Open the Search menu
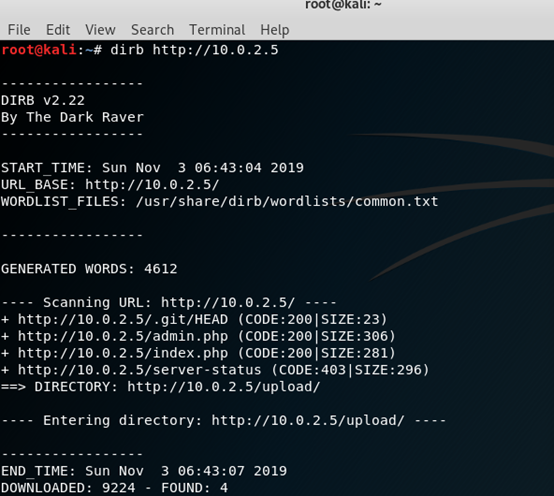Screen dimensions: 554x496 (x=153, y=30)
